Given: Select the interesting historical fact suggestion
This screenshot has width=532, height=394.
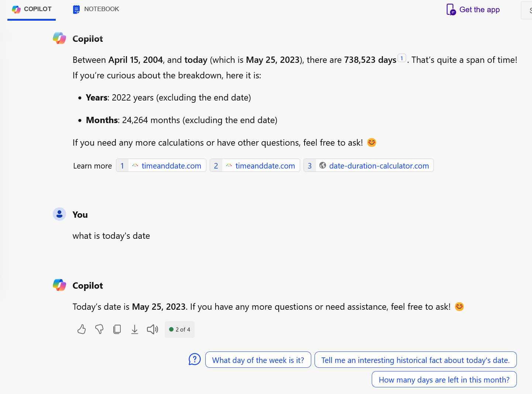Looking at the screenshot, I should (415, 360).
